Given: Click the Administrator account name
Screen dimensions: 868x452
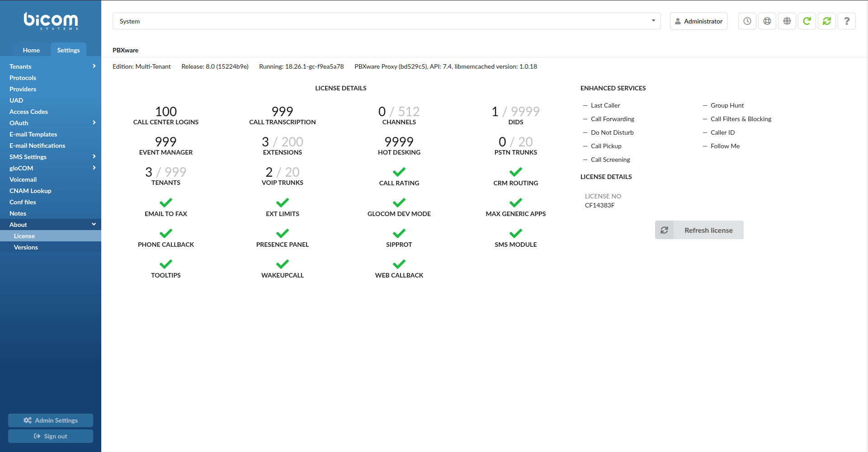Looking at the screenshot, I should tap(703, 21).
